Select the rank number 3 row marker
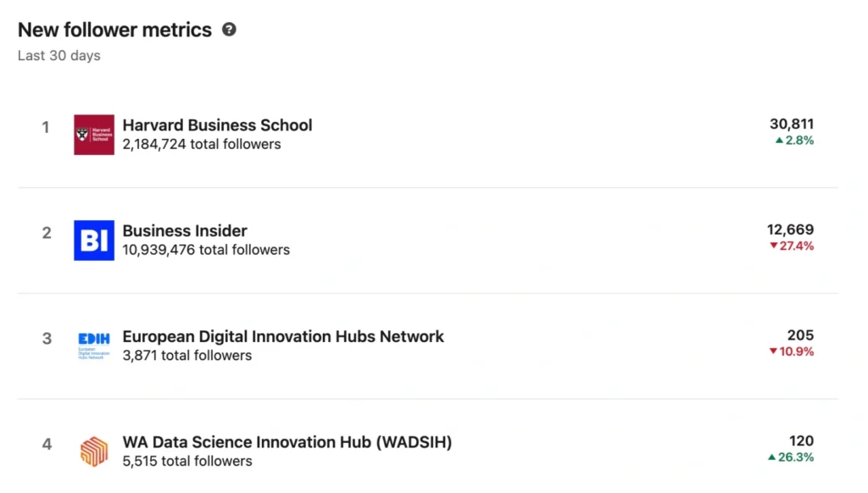The width and height of the screenshot is (868, 493). [47, 338]
